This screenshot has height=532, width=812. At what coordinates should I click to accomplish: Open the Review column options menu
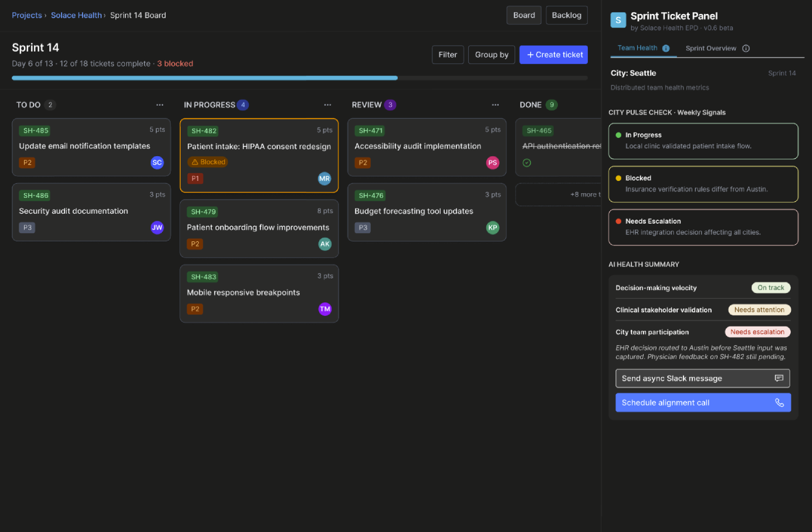click(x=495, y=105)
